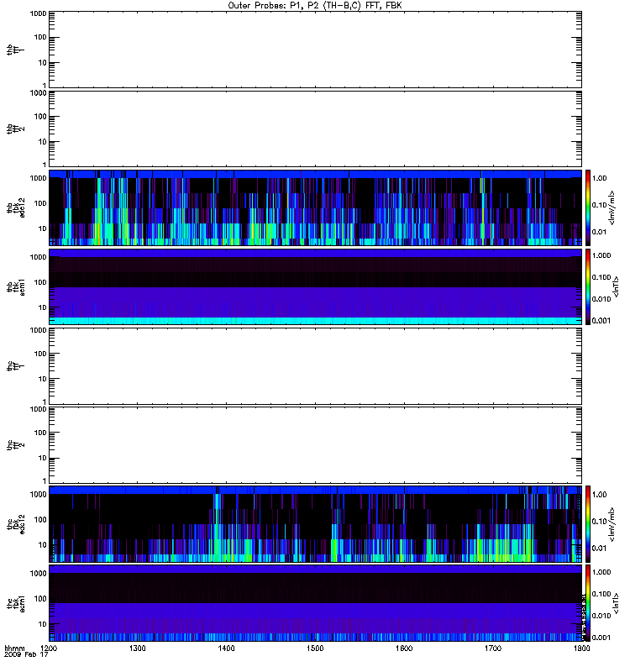
Task: Click the '1600' time axis label
Action: tap(404, 648)
